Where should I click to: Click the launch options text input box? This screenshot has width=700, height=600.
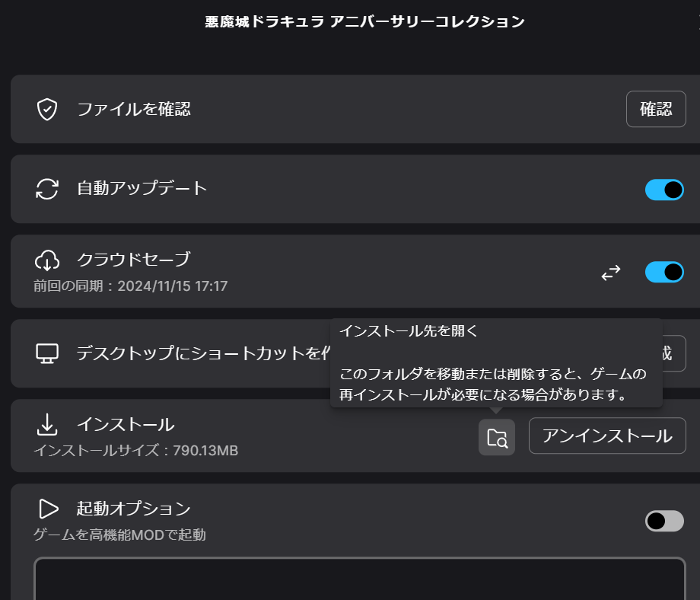pos(360,578)
